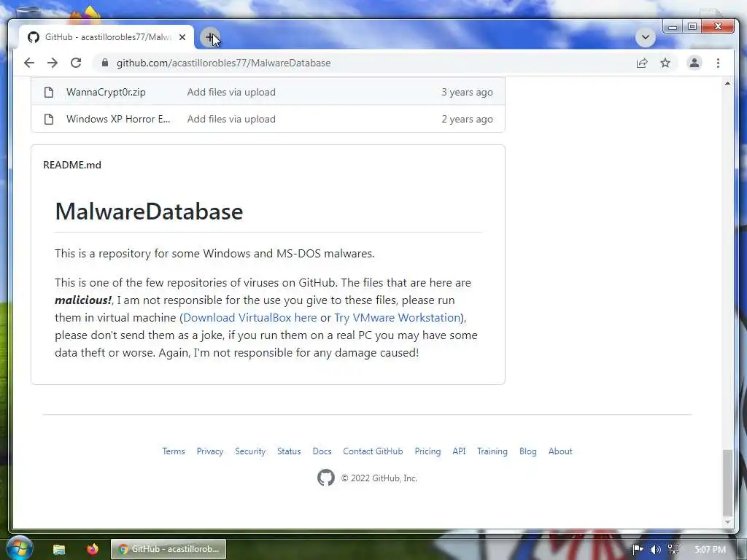The width and height of the screenshot is (747, 560).
Task: Follow Download VirtualBox here link
Action: [x=249, y=318]
